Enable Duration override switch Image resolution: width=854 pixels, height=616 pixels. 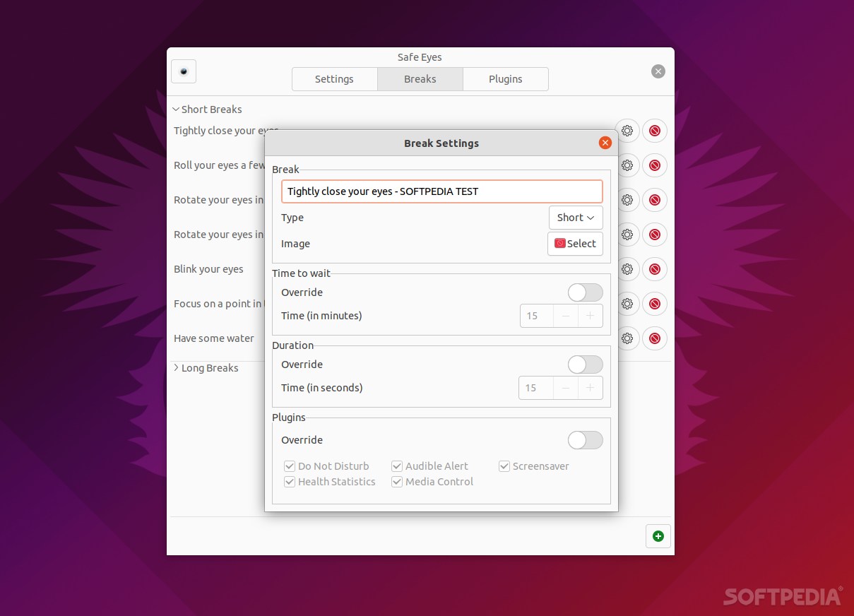[585, 364]
